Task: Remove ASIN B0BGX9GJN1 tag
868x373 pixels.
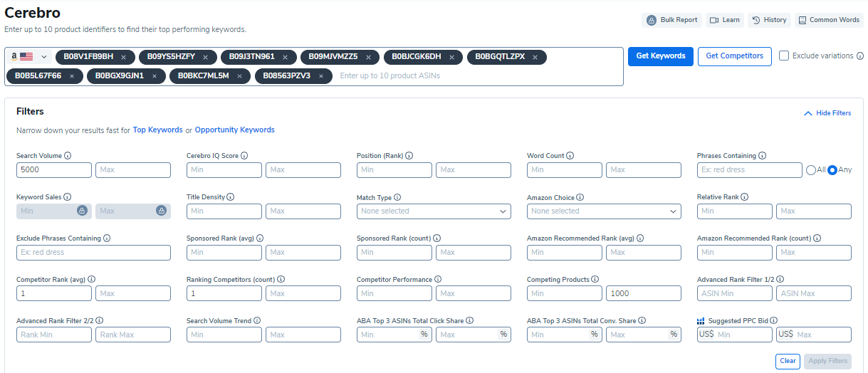Action: click(x=154, y=76)
